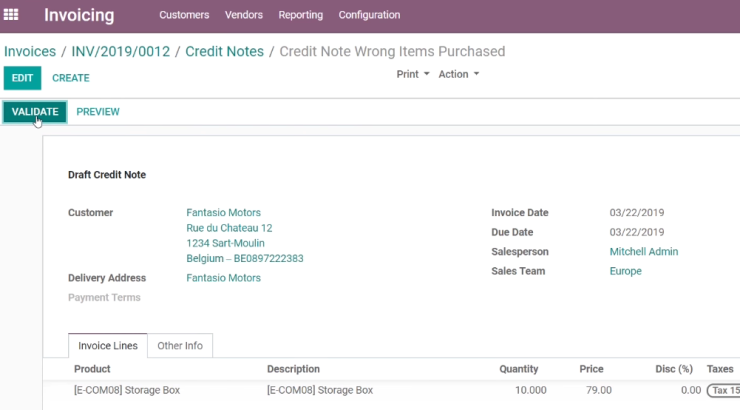Click the Edit button
This screenshot has height=410, width=740.
point(22,78)
